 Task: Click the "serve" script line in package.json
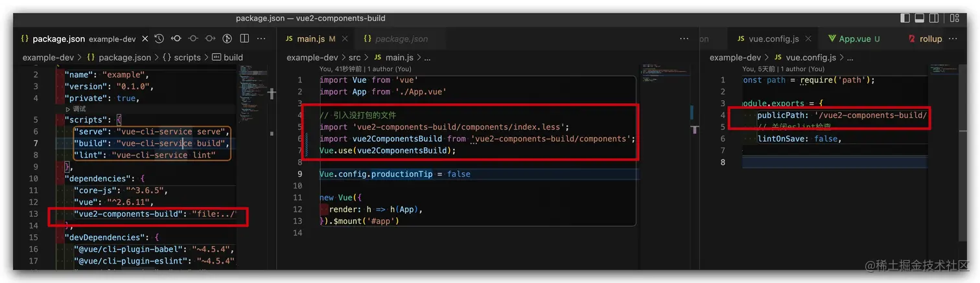152,131
